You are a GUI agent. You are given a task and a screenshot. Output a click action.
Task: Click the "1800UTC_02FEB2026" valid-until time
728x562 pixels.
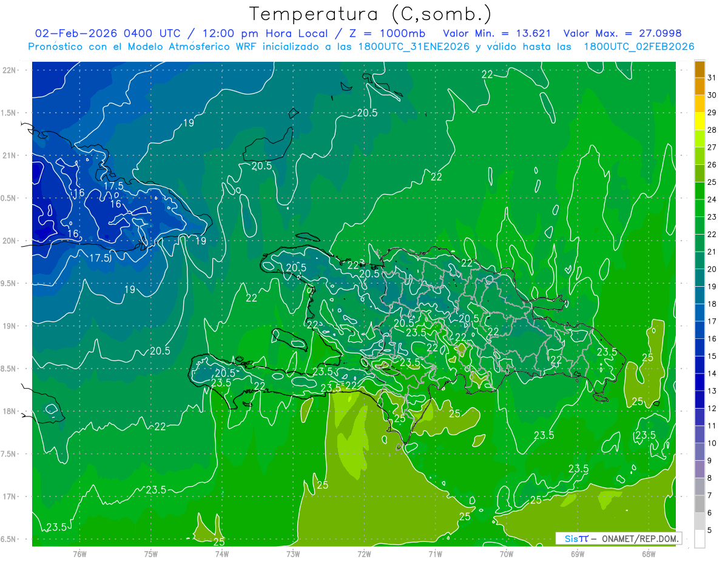point(639,47)
